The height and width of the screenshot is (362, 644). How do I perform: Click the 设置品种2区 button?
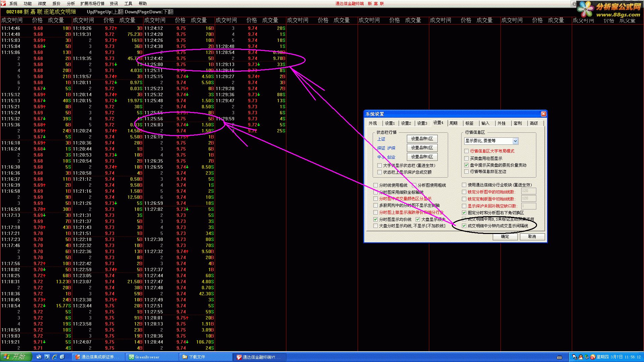(422, 148)
